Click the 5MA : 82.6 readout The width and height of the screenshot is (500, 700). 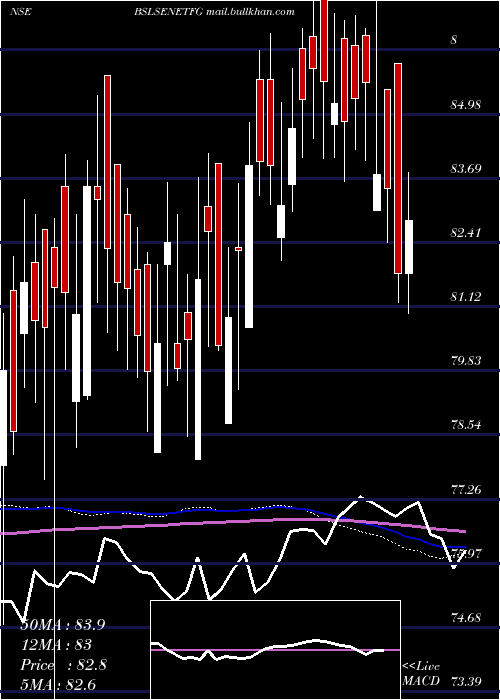pos(58,685)
